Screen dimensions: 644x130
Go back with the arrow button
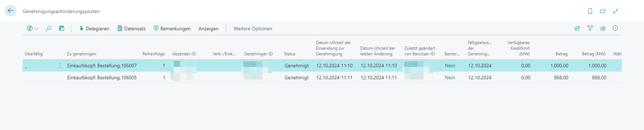click(11, 11)
